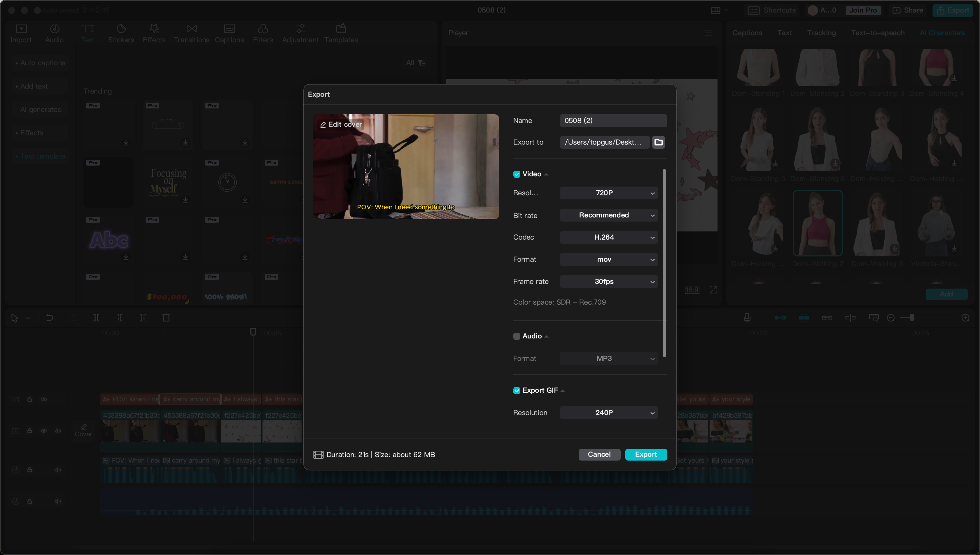The height and width of the screenshot is (555, 980).
Task: Click the Join Pro button
Action: (863, 10)
